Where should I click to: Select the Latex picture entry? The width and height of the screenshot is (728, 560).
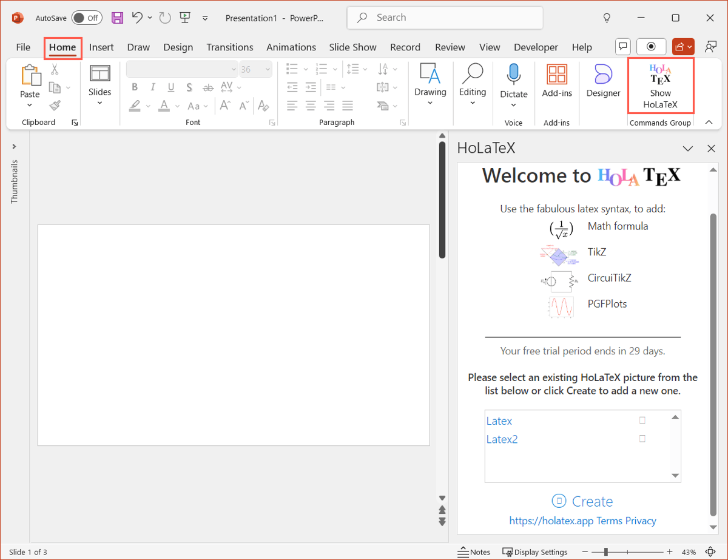(499, 420)
